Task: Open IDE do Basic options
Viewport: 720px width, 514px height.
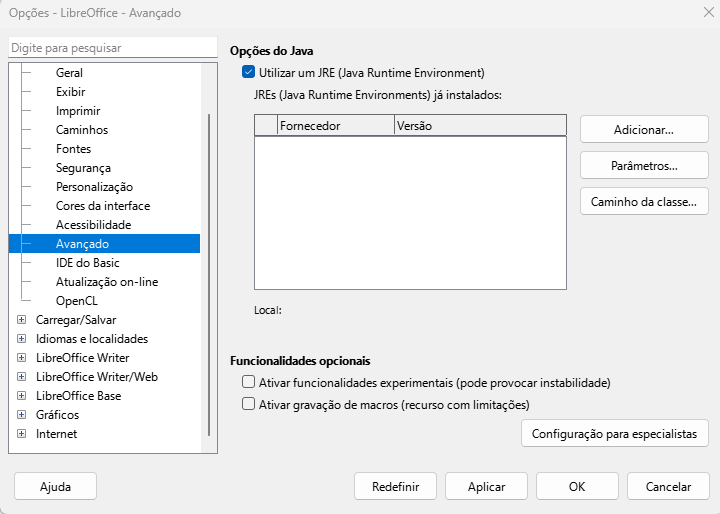Action: pos(88,263)
